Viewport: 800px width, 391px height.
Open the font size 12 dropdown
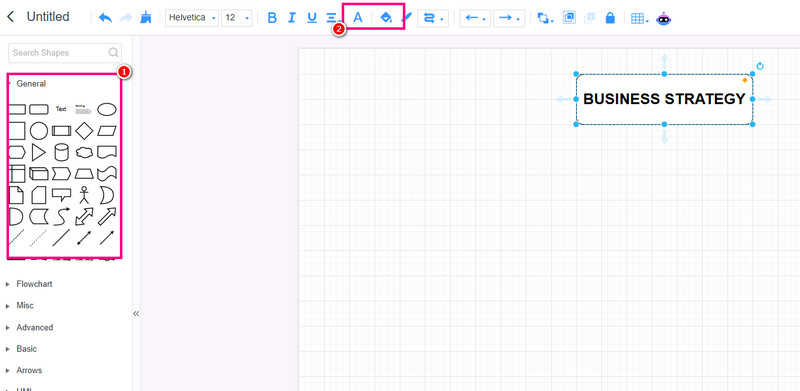(x=237, y=18)
